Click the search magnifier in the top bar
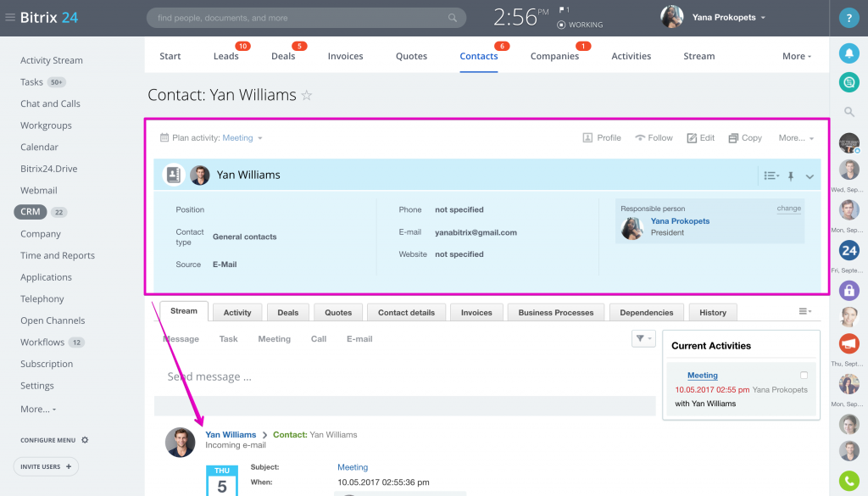This screenshot has width=868, height=496. [x=453, y=18]
